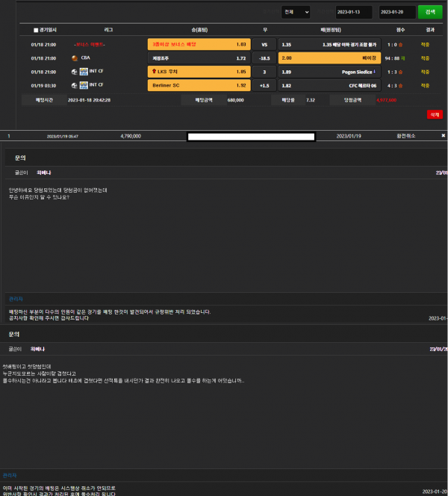Close the refund row with the X icon
This screenshot has width=448, height=496.
pos(444,135)
